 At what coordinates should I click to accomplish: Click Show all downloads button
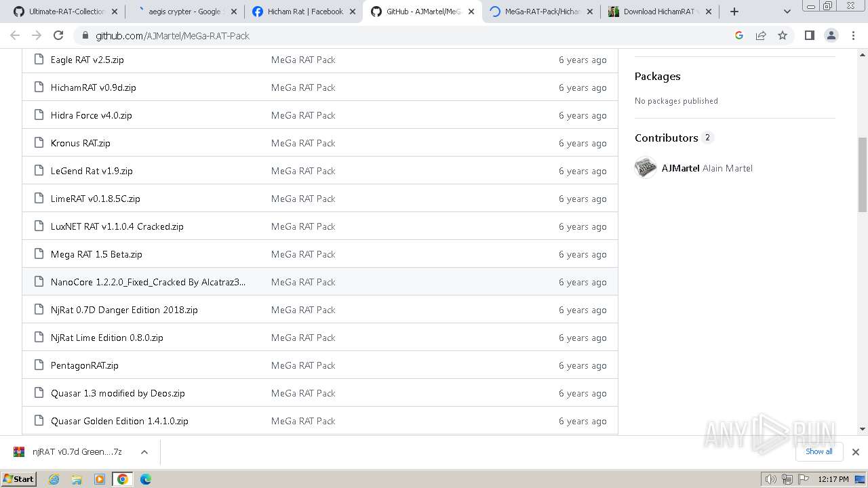(818, 451)
